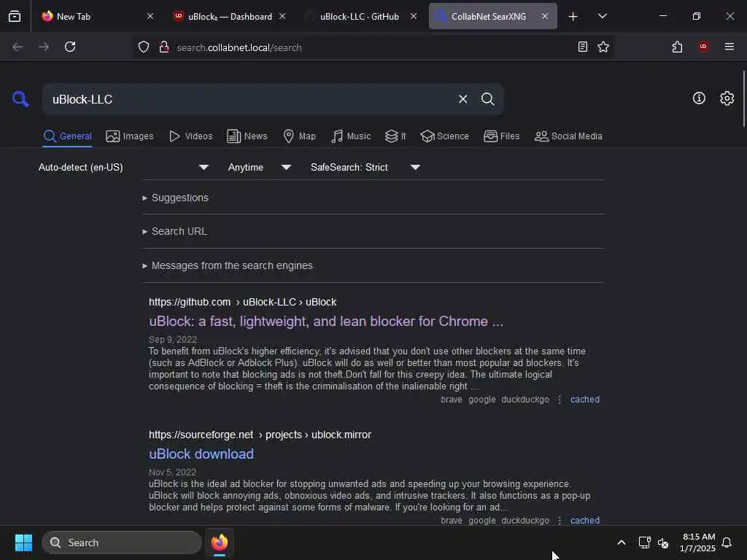Open cached copy of SourceForge result
Viewport: 747px width, 560px height.
coord(584,521)
